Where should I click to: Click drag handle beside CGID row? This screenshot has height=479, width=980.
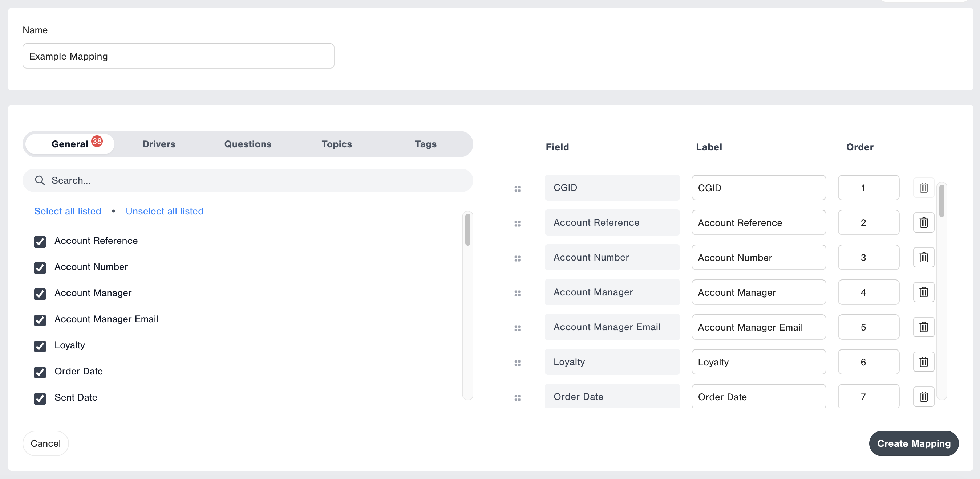[517, 189]
